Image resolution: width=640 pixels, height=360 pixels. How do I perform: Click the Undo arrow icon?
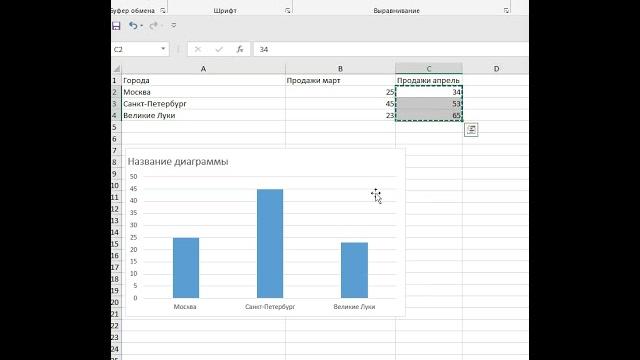(x=133, y=26)
